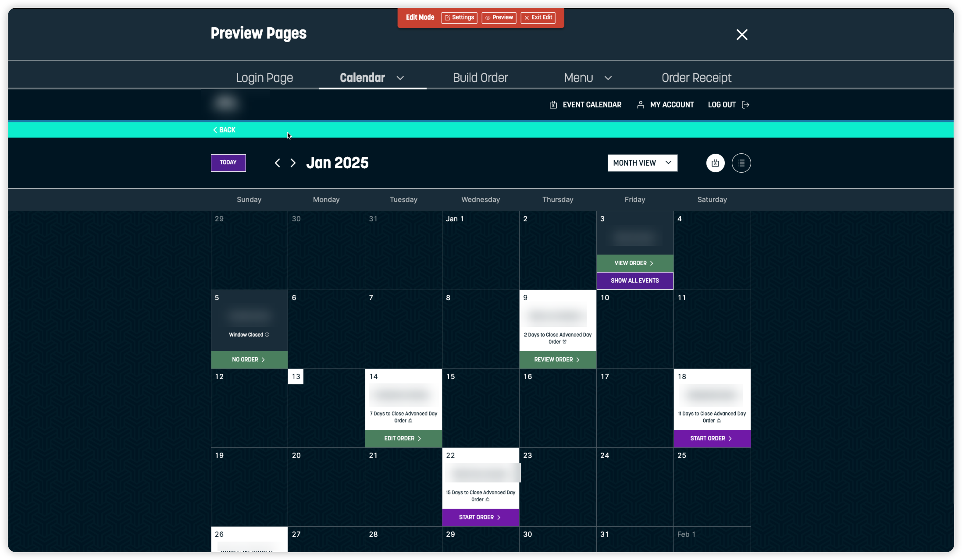Close the Preview Pages panel
The image size is (962, 560).
pos(741,35)
